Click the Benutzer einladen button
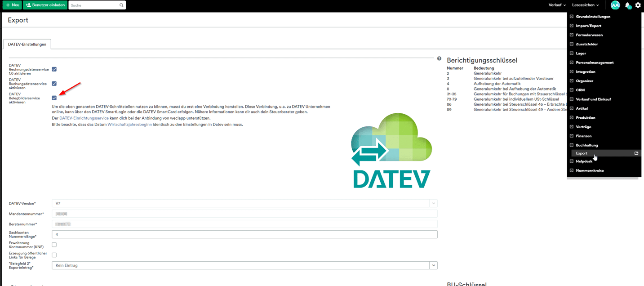The height and width of the screenshot is (286, 644). [x=45, y=5]
